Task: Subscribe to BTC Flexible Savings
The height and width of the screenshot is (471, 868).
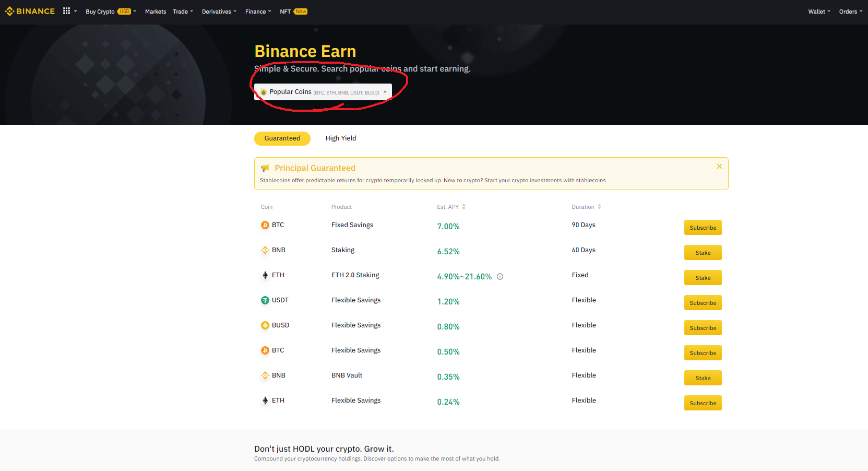Action: click(703, 353)
